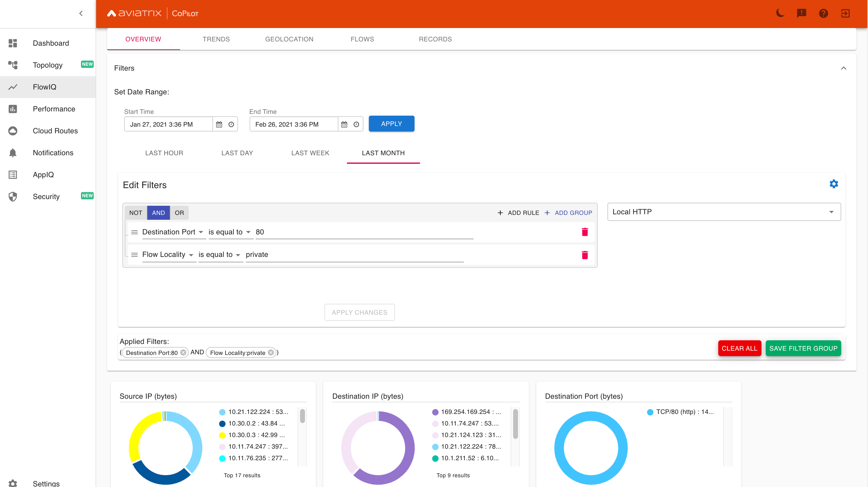
Task: Click the Cloud Routes cloud icon
Action: point(13,131)
